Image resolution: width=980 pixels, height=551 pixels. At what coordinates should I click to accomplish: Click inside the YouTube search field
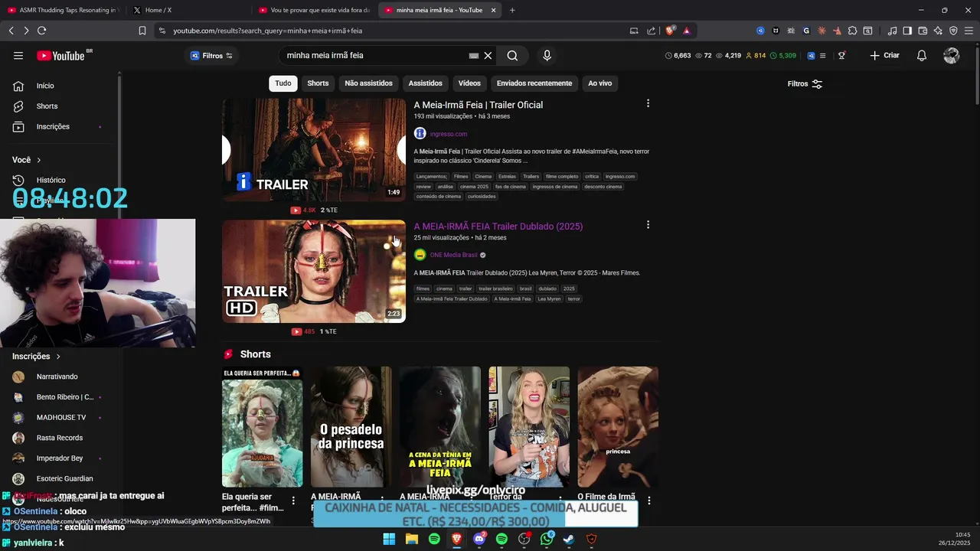(375, 55)
